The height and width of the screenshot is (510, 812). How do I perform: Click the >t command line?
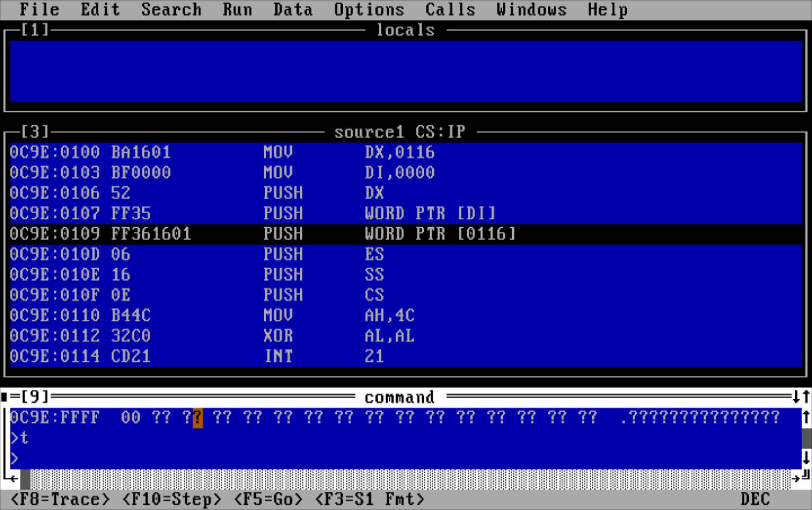point(20,438)
